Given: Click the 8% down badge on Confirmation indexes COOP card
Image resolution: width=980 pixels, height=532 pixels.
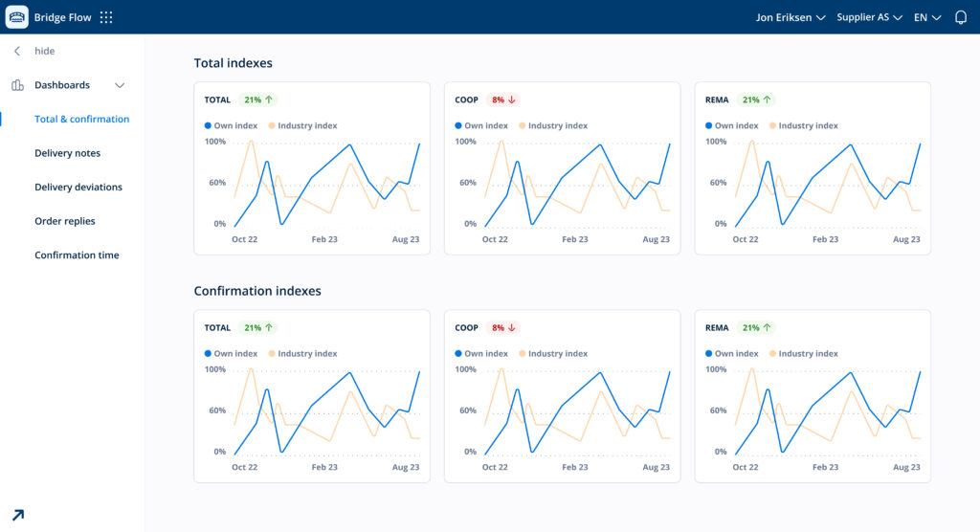Looking at the screenshot, I should click(x=503, y=327).
